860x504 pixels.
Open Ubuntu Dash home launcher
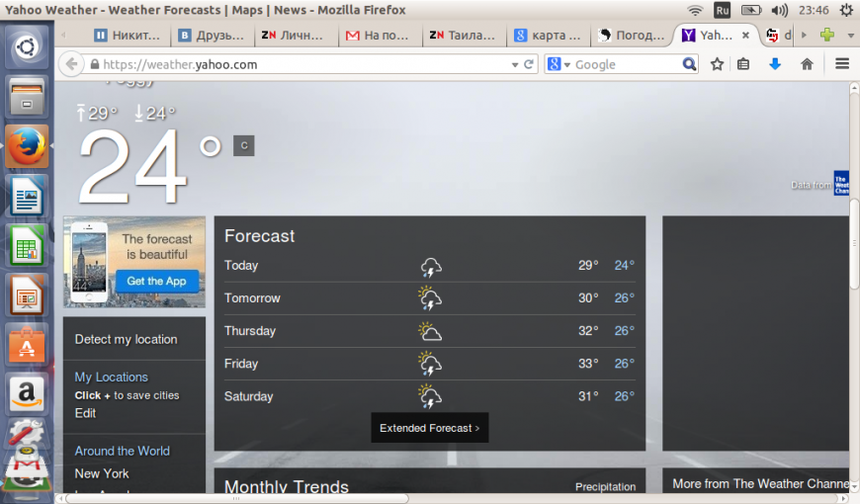click(27, 47)
